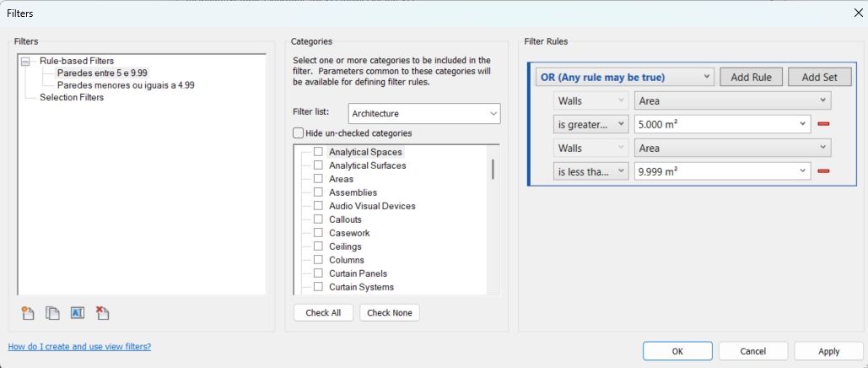The height and width of the screenshot is (368, 868).
Task: Click the Duplicate filter icon
Action: point(52,313)
